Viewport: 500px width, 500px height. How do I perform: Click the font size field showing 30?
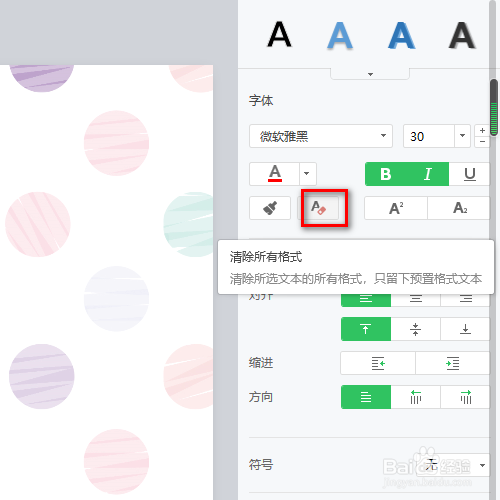click(429, 136)
